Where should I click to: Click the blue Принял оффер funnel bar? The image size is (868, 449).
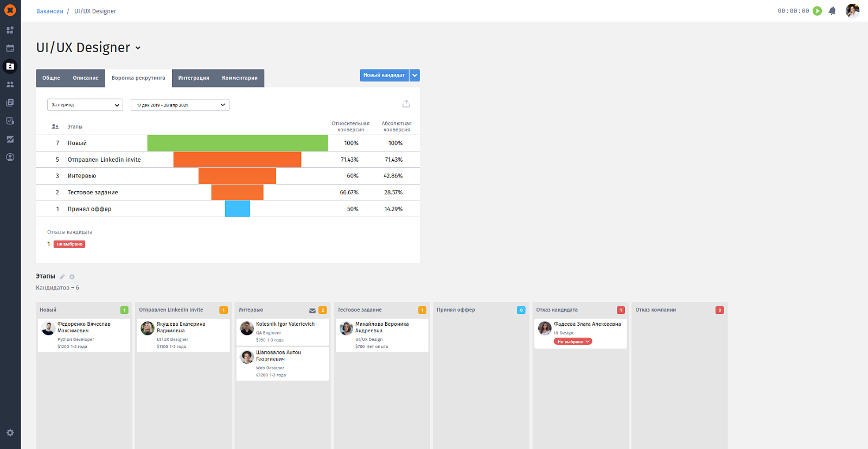[238, 209]
